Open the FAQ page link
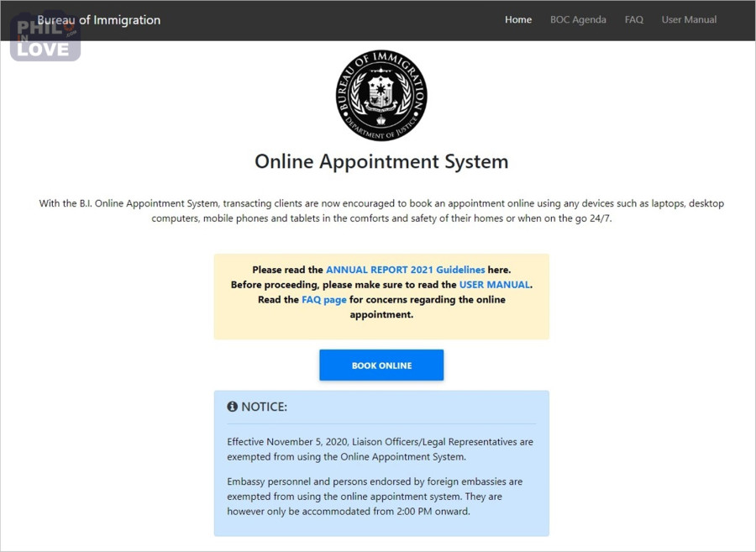The image size is (756, 552). point(324,299)
